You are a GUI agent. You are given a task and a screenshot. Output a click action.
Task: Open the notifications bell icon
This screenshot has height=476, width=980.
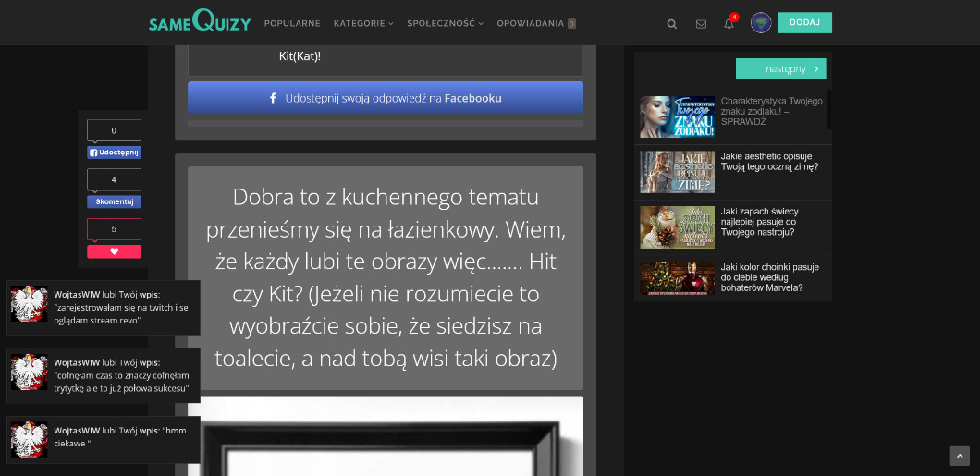click(x=729, y=24)
